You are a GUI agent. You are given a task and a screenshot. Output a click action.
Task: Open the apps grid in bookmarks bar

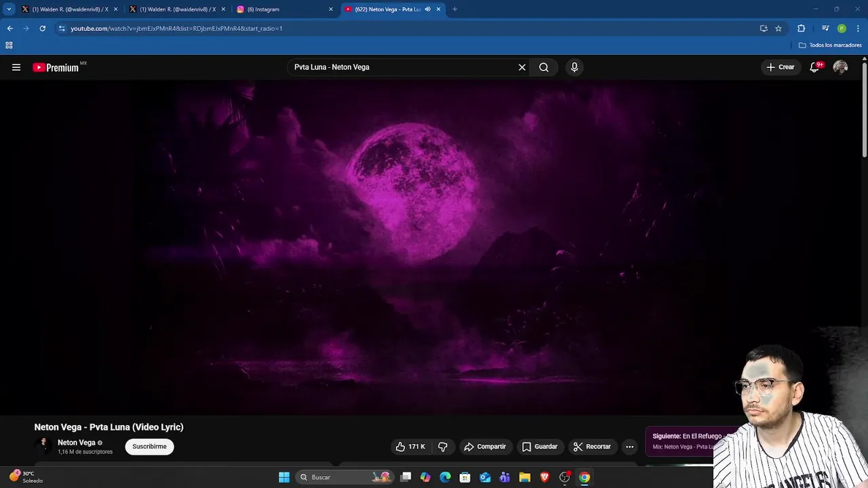(9, 45)
